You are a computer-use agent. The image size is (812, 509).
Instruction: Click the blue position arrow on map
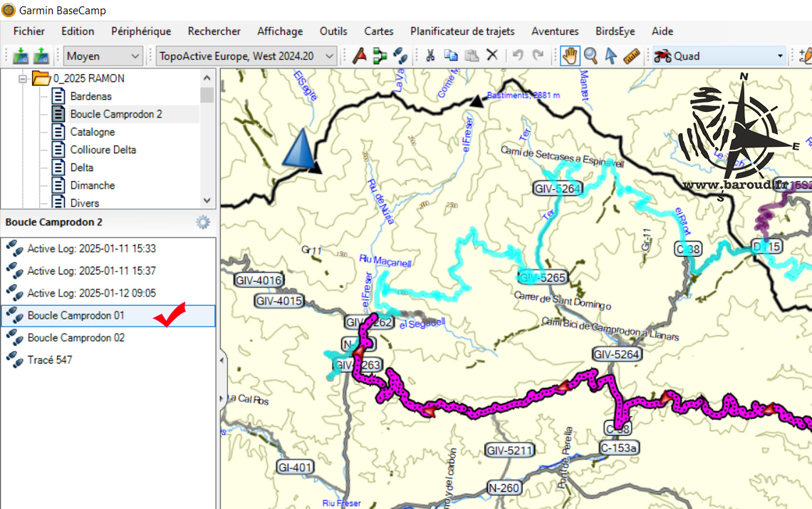point(301,149)
